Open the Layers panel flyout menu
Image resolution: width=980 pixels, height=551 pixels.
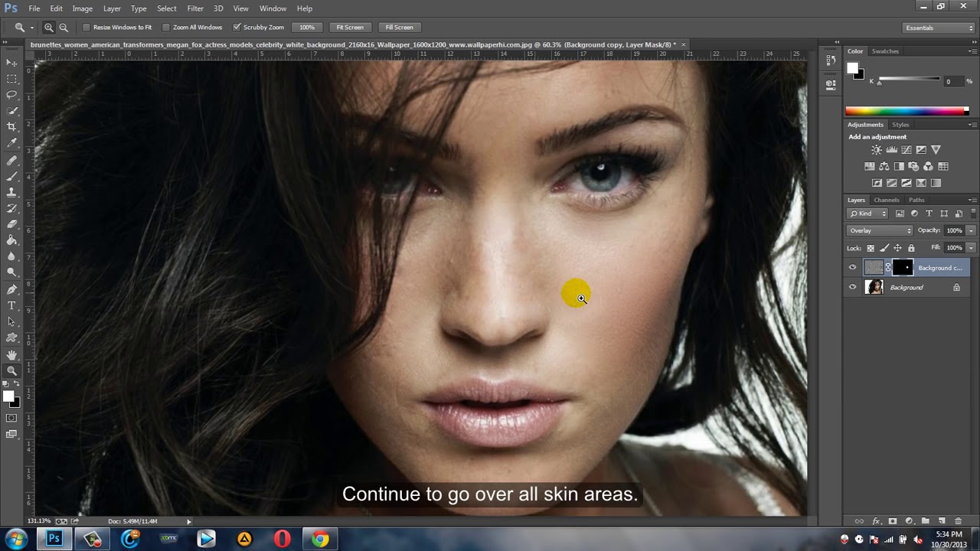click(x=972, y=201)
